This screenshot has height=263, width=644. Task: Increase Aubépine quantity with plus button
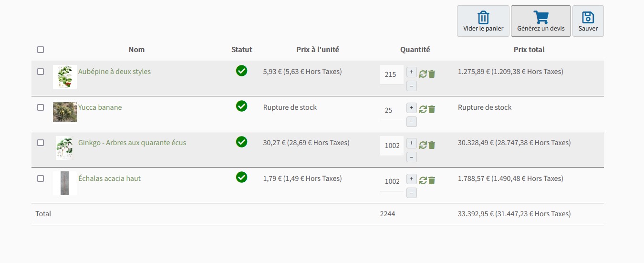coord(412,72)
